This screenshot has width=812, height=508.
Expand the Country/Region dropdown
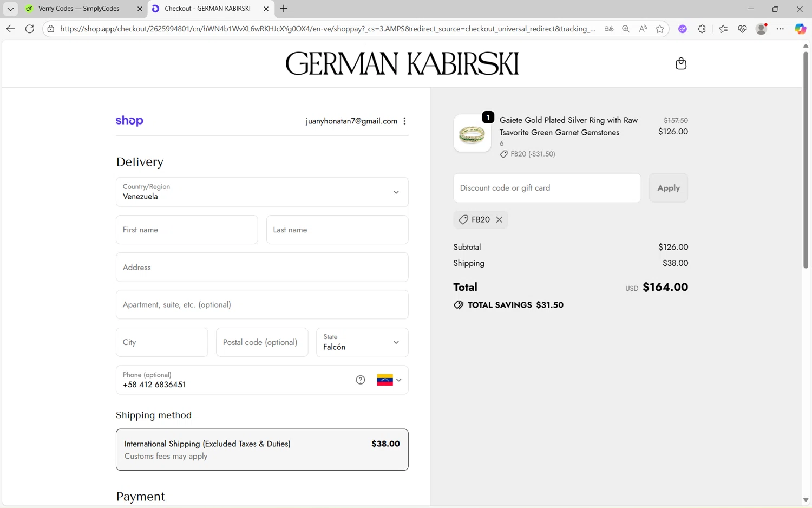point(262,192)
